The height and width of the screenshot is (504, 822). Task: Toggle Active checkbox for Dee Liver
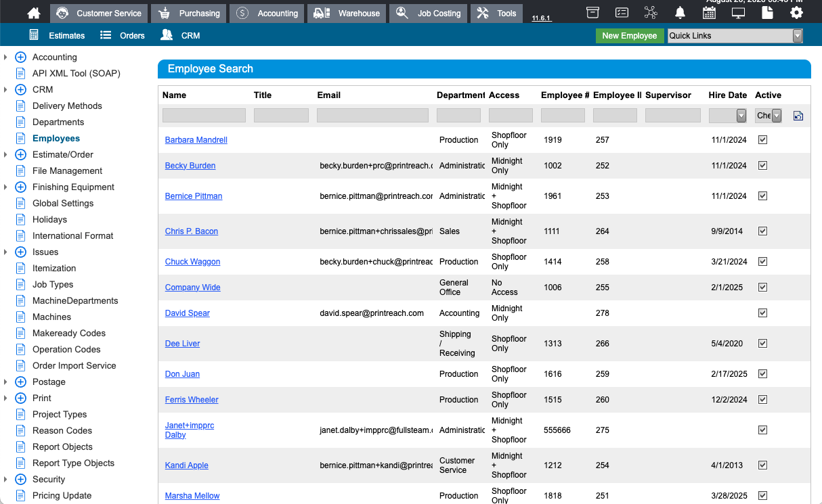click(x=762, y=343)
